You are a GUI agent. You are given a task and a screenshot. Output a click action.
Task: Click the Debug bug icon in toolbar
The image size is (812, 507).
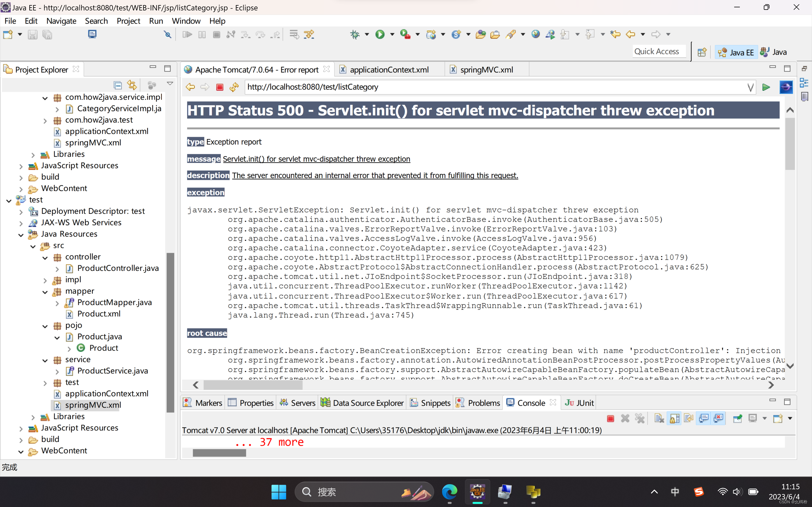(355, 34)
